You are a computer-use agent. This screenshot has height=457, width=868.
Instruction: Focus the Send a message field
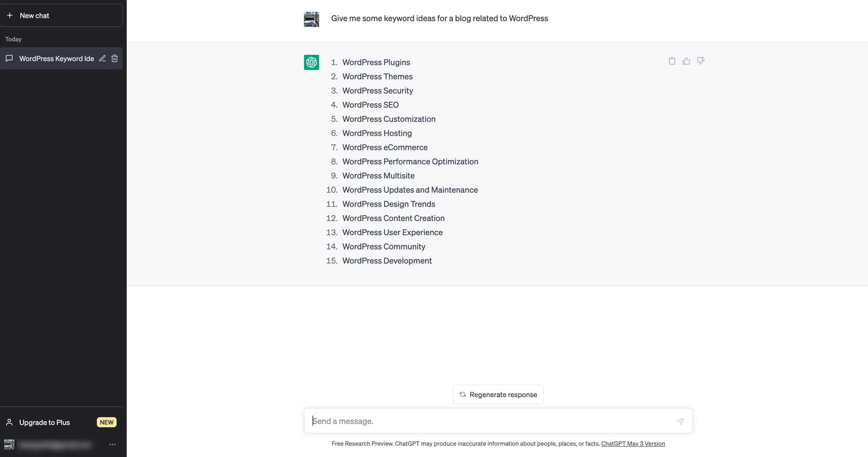click(x=489, y=421)
